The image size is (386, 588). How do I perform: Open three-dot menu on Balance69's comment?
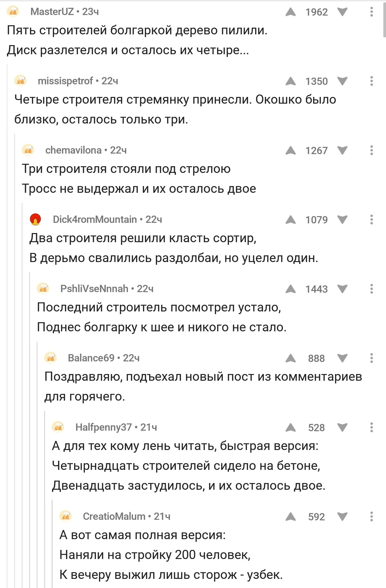click(372, 358)
